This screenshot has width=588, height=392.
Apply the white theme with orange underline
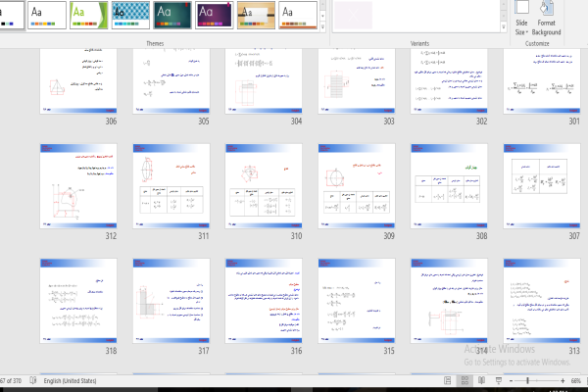(x=298, y=15)
